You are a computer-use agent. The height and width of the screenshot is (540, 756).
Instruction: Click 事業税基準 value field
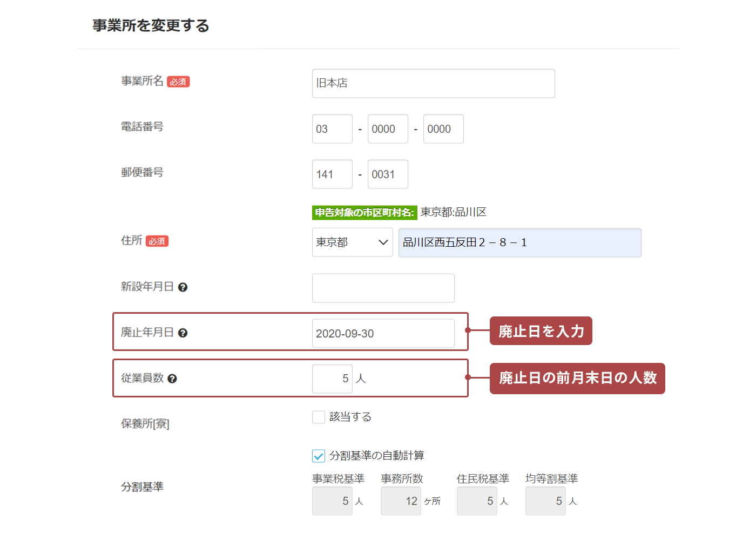coord(332,501)
